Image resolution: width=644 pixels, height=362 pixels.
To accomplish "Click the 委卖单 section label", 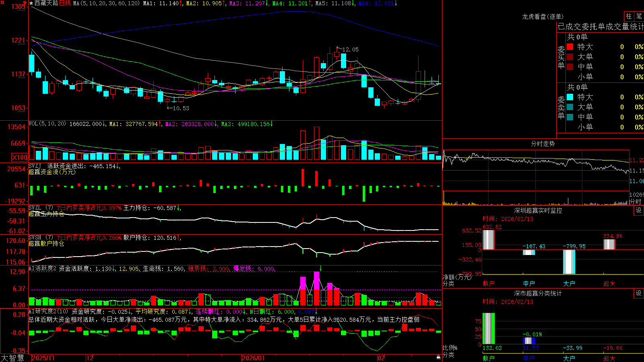I will point(561,107).
